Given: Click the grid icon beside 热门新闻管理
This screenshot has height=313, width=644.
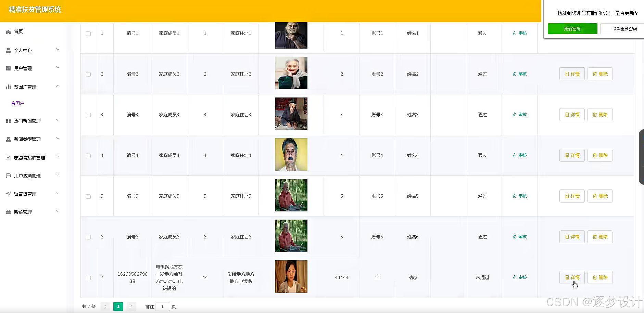Looking at the screenshot, I should pos(8,121).
